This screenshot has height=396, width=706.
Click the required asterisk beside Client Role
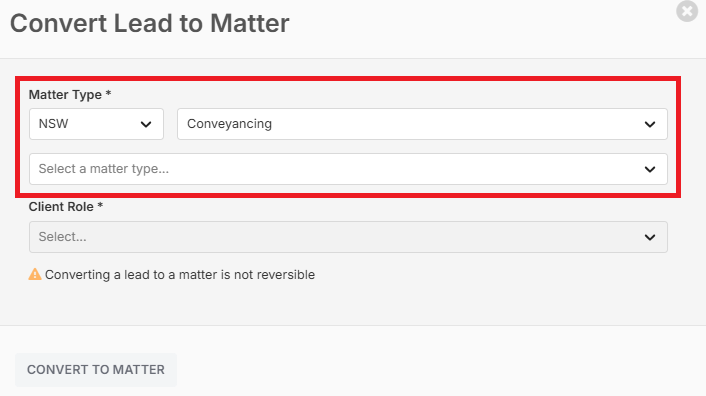coord(100,205)
